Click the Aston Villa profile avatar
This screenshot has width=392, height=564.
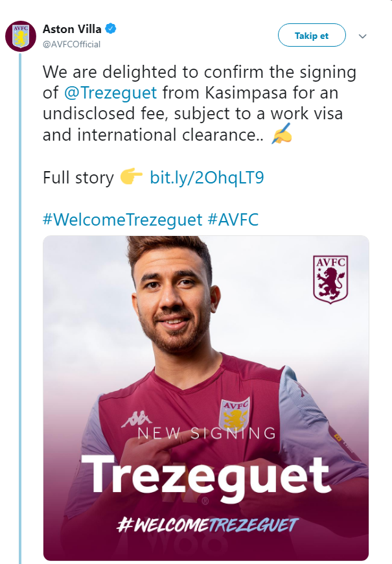(21, 36)
